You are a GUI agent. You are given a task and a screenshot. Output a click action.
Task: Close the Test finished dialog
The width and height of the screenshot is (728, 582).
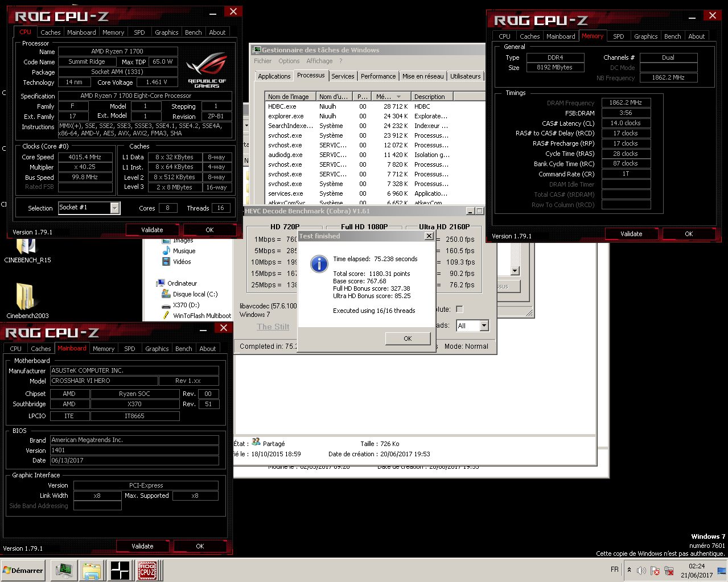click(x=429, y=236)
